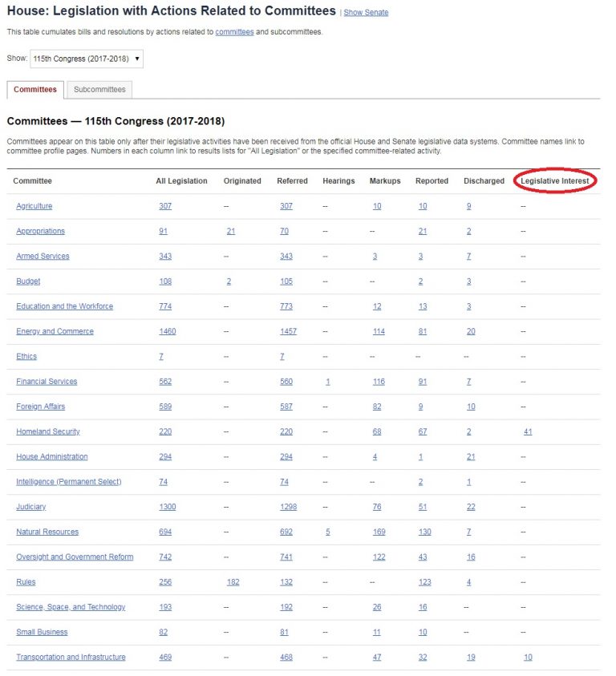View Oversight and Government Reform 122 Markups

(379, 557)
